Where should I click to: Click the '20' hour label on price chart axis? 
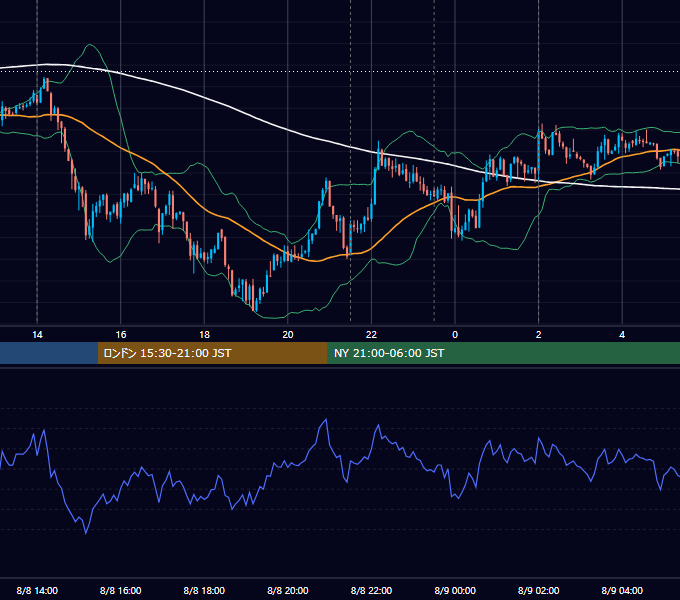click(288, 335)
